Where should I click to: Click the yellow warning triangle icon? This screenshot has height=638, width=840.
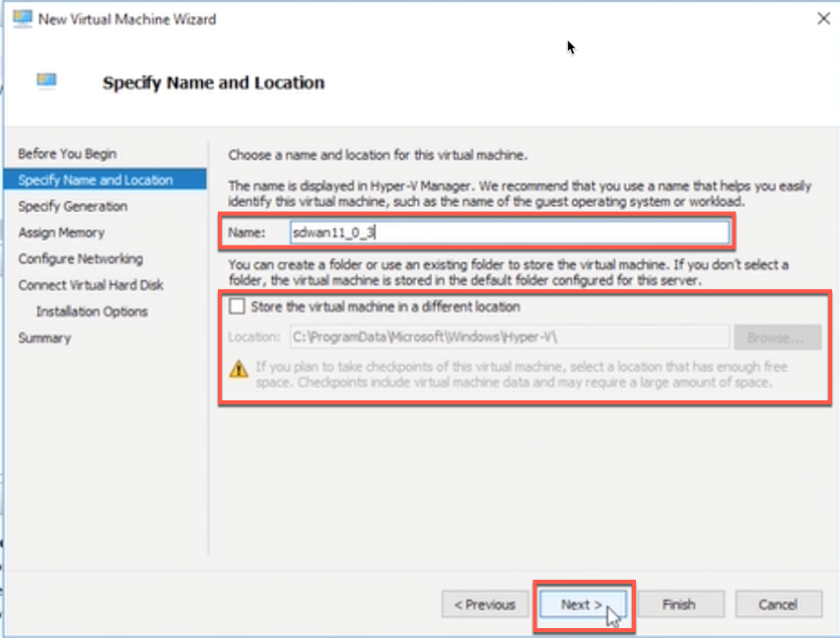239,369
